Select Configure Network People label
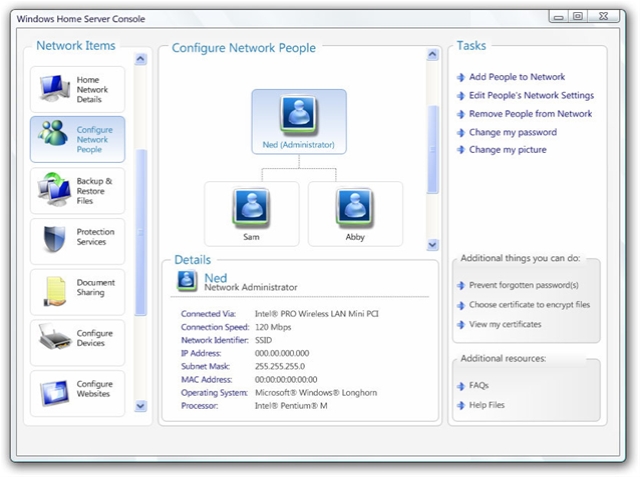 pyautogui.click(x=95, y=140)
